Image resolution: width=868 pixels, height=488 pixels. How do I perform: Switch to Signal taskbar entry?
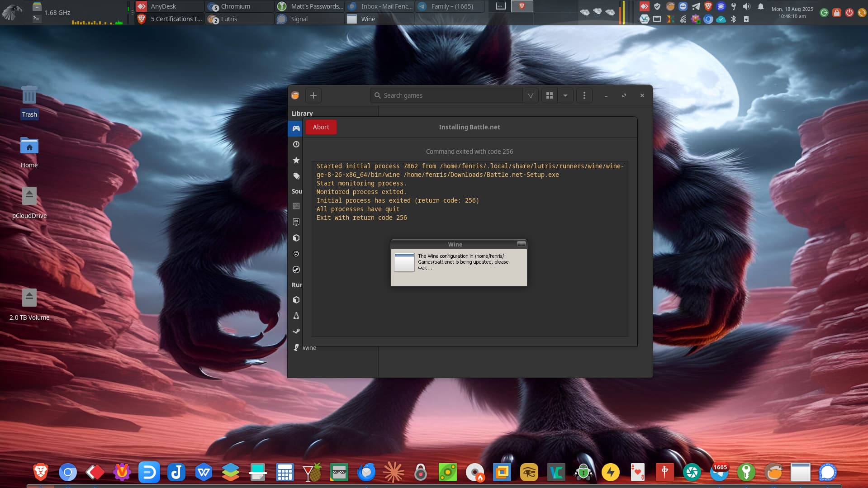click(x=310, y=19)
